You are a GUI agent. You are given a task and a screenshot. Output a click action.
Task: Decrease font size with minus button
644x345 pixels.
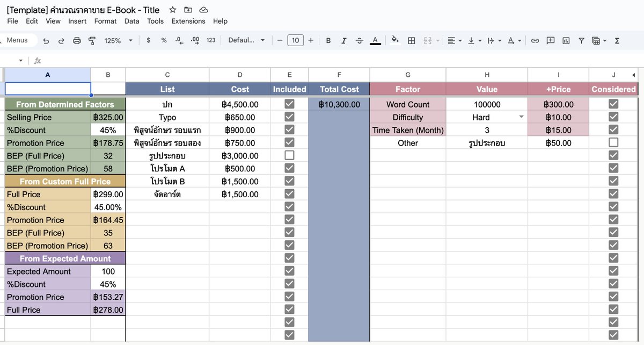tap(280, 40)
